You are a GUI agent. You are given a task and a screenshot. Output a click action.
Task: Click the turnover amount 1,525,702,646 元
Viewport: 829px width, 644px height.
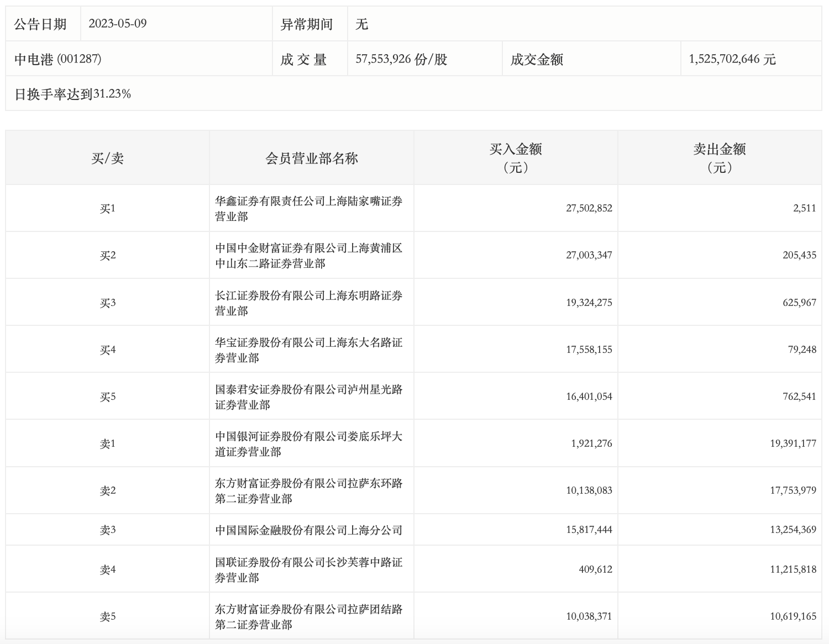pos(732,59)
